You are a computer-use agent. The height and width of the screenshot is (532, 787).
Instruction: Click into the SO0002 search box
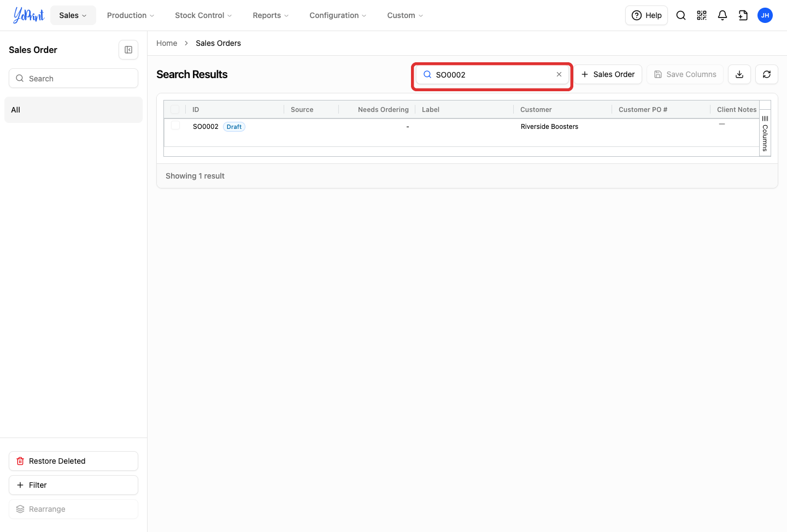[492, 75]
